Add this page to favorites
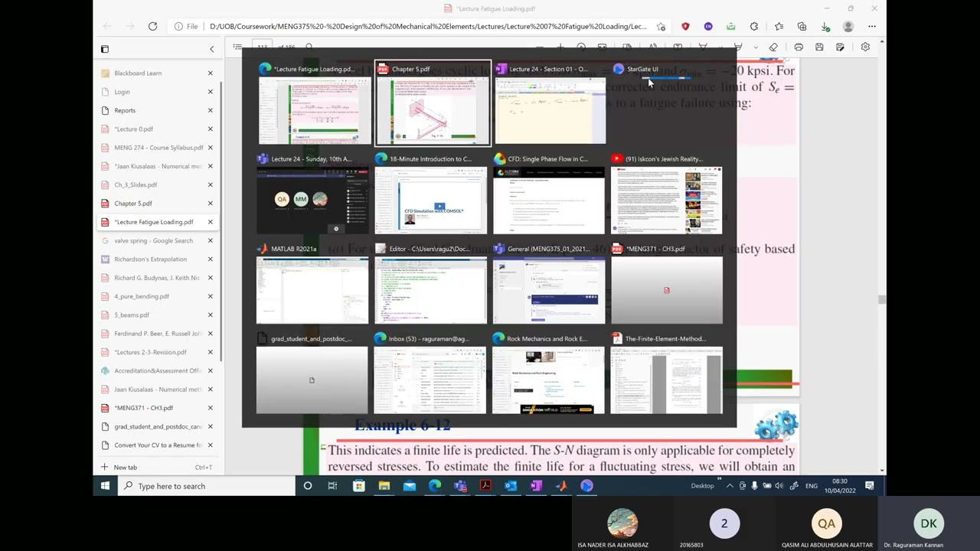 [661, 27]
